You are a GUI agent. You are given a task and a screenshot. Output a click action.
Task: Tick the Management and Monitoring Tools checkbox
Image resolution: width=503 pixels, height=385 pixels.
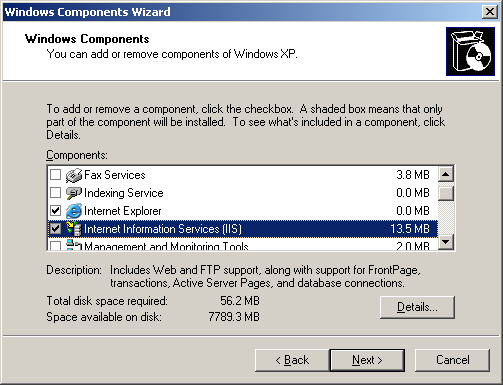(55, 246)
